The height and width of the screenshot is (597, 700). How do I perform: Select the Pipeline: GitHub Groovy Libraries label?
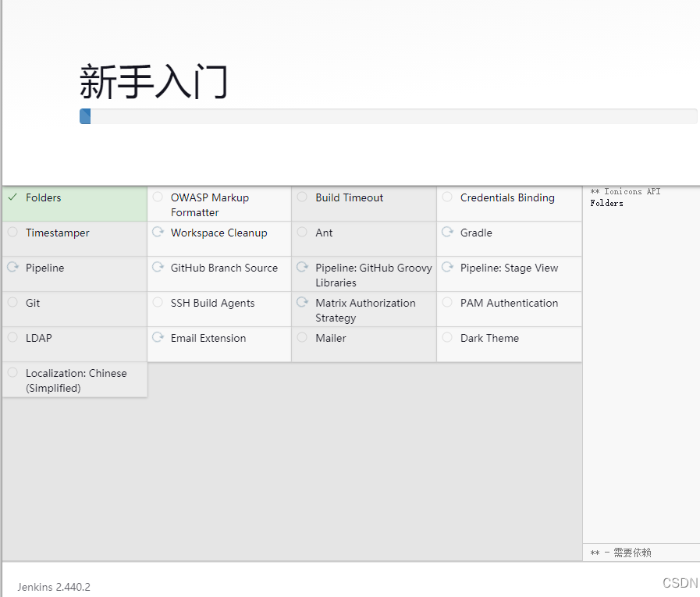click(x=374, y=275)
